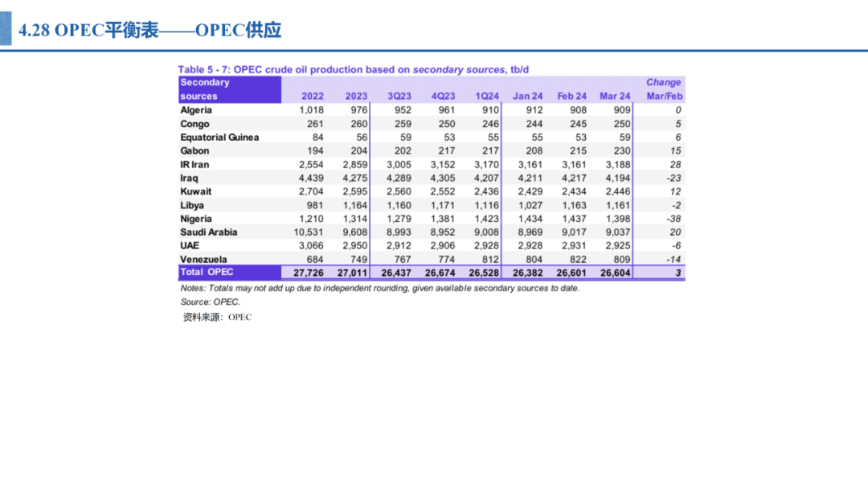Select the 'Venezuela' row label
This screenshot has height=489, width=868.
203,259
